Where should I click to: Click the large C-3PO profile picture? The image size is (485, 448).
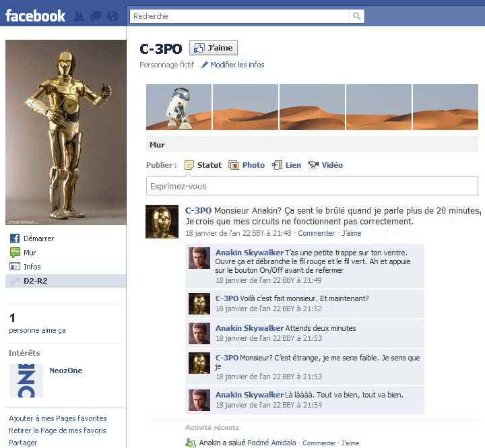(x=65, y=132)
